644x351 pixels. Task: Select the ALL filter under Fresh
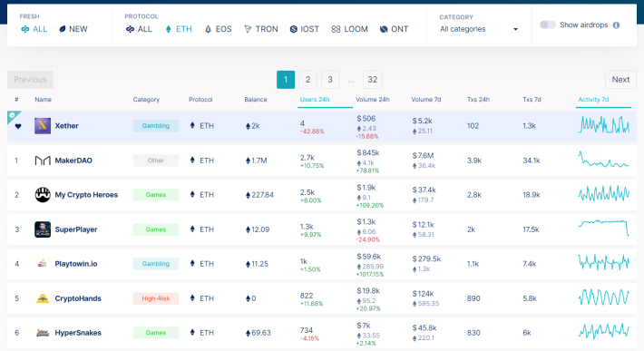[34, 29]
